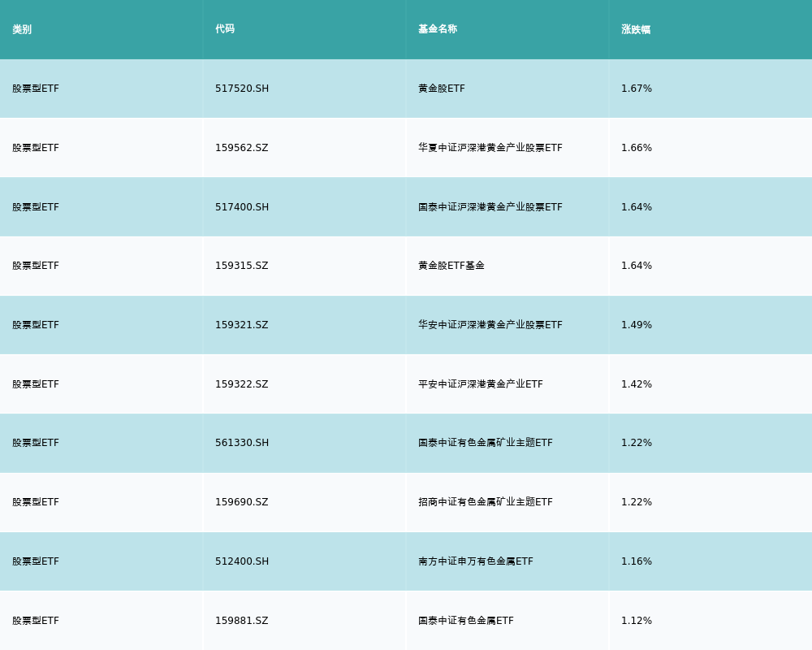The width and height of the screenshot is (812, 650).
Task: Click the 1.67% change value
Action: pos(637,89)
